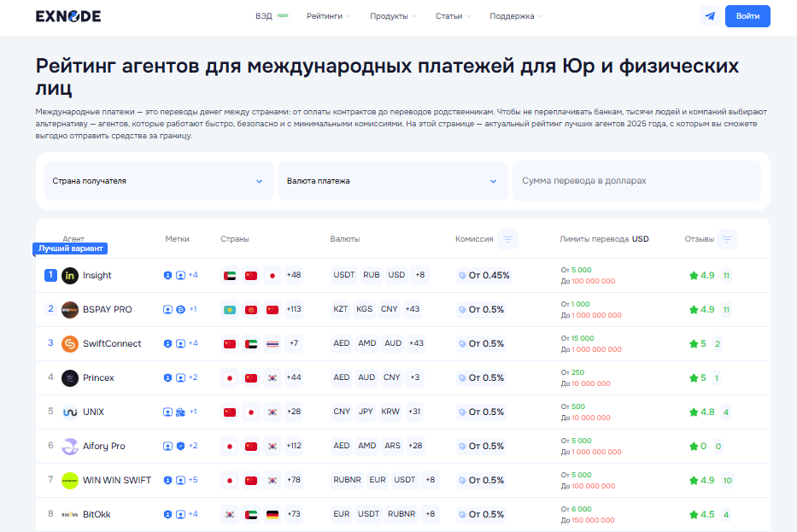Expand +113 more countries for BSPAY PRO

pyautogui.click(x=294, y=309)
